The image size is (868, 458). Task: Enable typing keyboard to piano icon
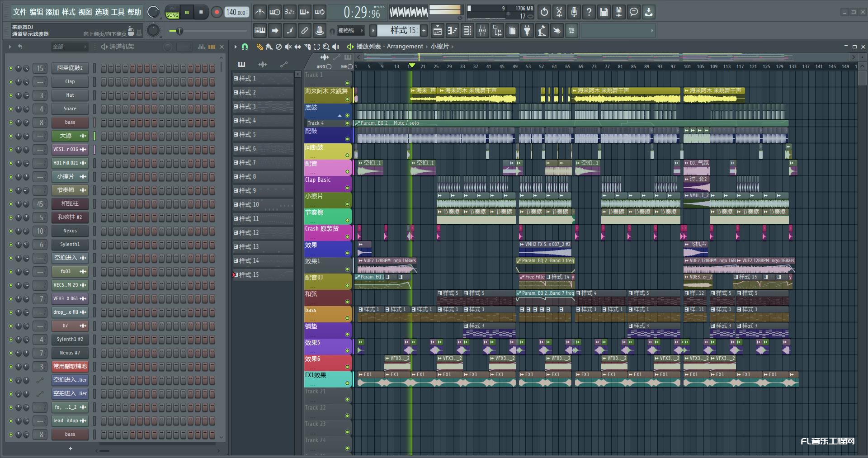click(x=259, y=31)
